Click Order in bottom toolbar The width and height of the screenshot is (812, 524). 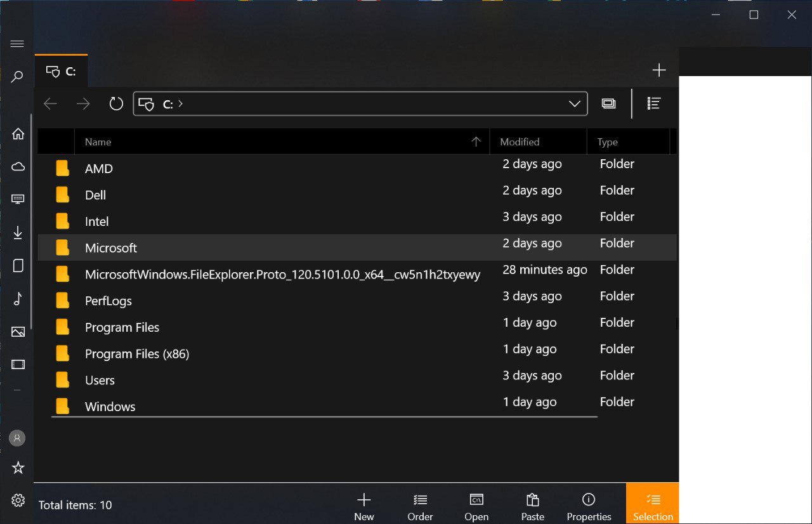[x=420, y=506]
